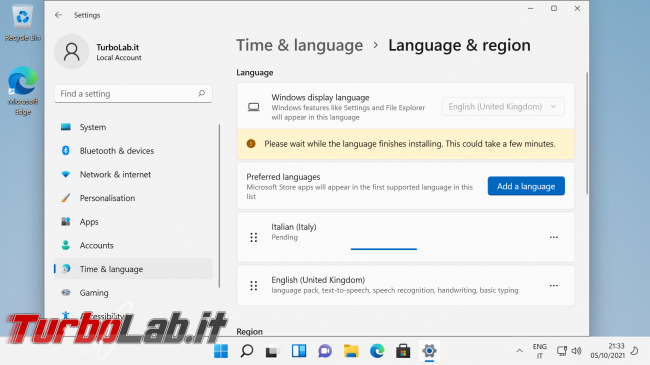Image resolution: width=650 pixels, height=365 pixels.
Task: Click the settings page vertical scrollbar
Action: pos(587,133)
